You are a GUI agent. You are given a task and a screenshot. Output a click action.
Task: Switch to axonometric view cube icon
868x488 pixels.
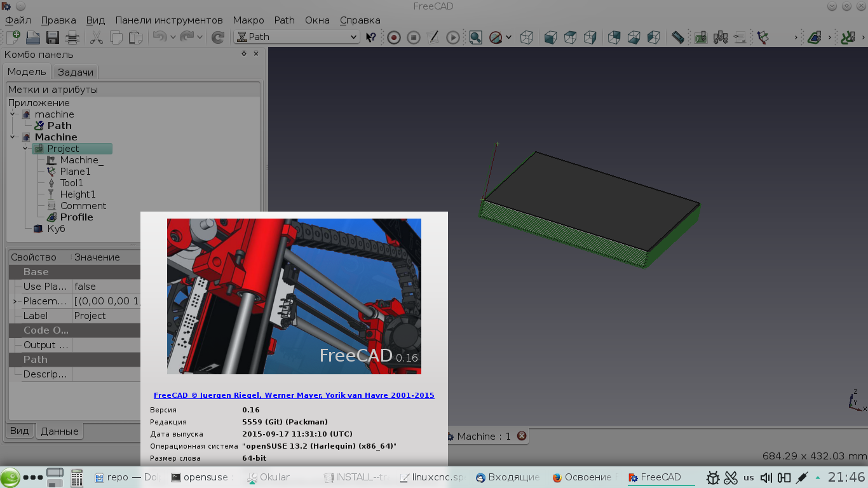(527, 37)
